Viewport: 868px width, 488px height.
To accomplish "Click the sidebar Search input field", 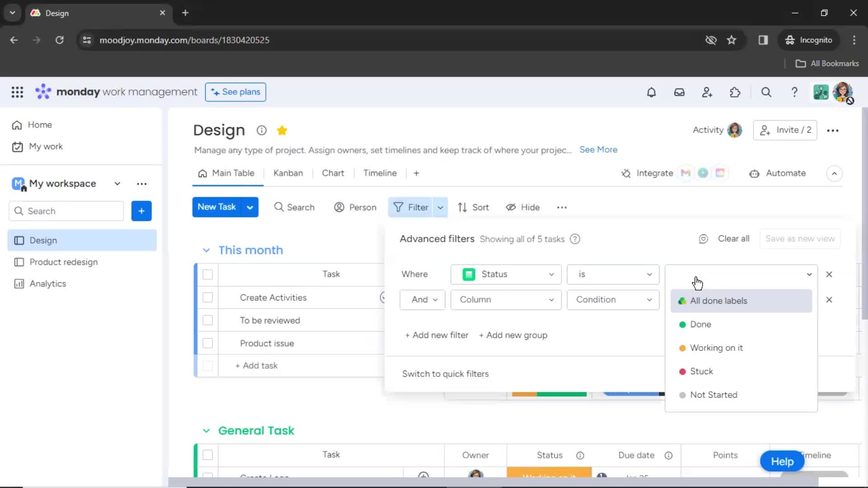I will point(66,211).
